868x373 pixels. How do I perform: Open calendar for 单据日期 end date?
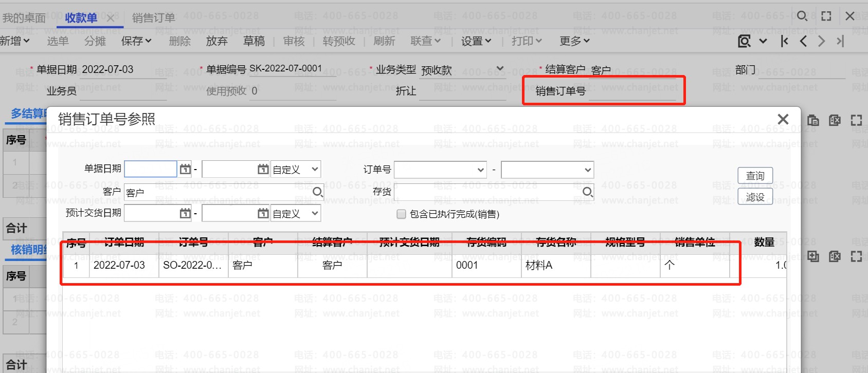coord(263,169)
